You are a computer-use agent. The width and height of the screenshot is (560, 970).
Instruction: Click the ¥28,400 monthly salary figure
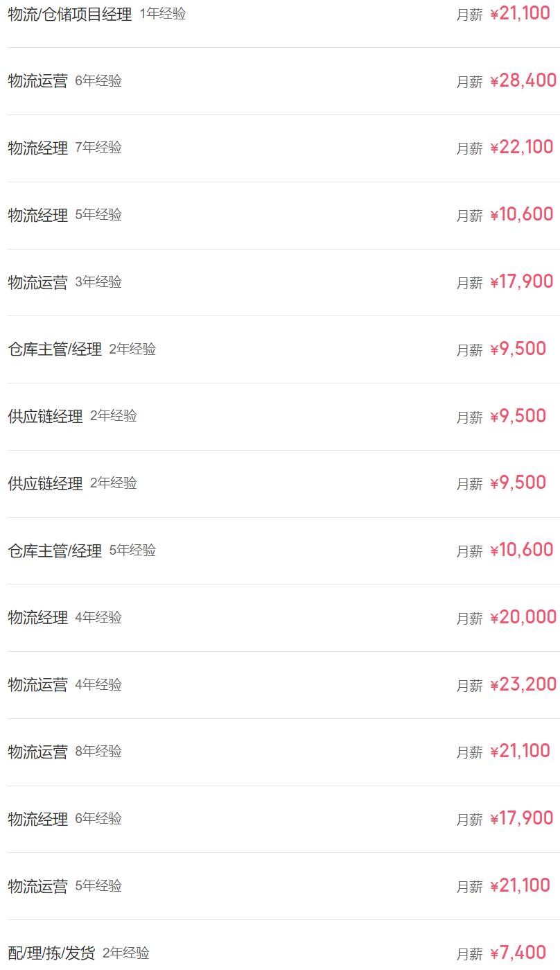click(523, 80)
